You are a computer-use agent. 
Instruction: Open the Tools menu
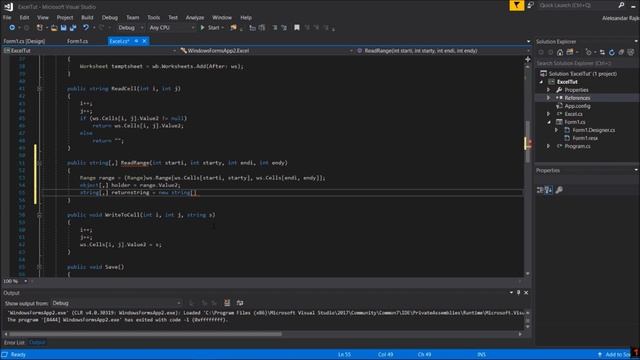(153, 18)
